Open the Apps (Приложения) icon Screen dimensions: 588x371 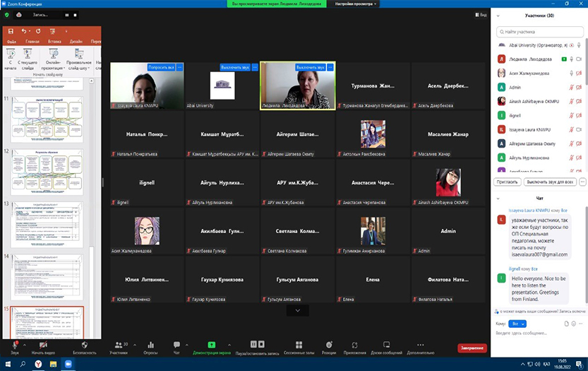(354, 344)
